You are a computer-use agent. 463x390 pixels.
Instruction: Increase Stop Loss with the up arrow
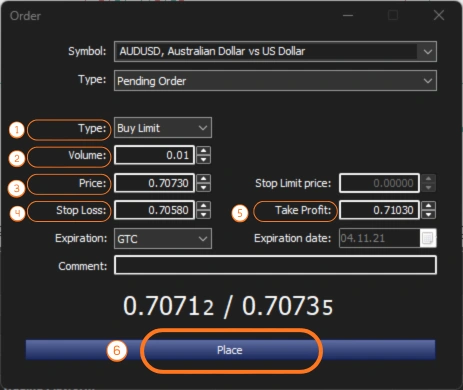click(x=203, y=206)
